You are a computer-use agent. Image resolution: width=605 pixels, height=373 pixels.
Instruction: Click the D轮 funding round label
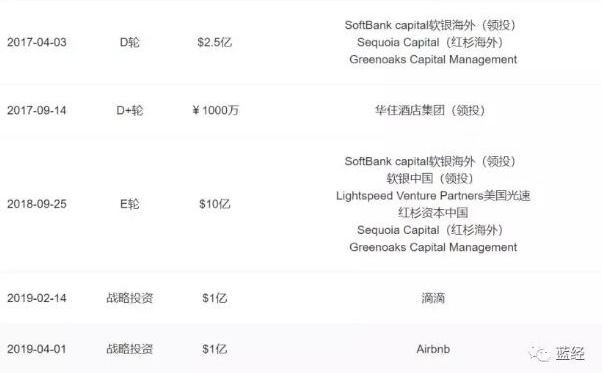(x=130, y=42)
